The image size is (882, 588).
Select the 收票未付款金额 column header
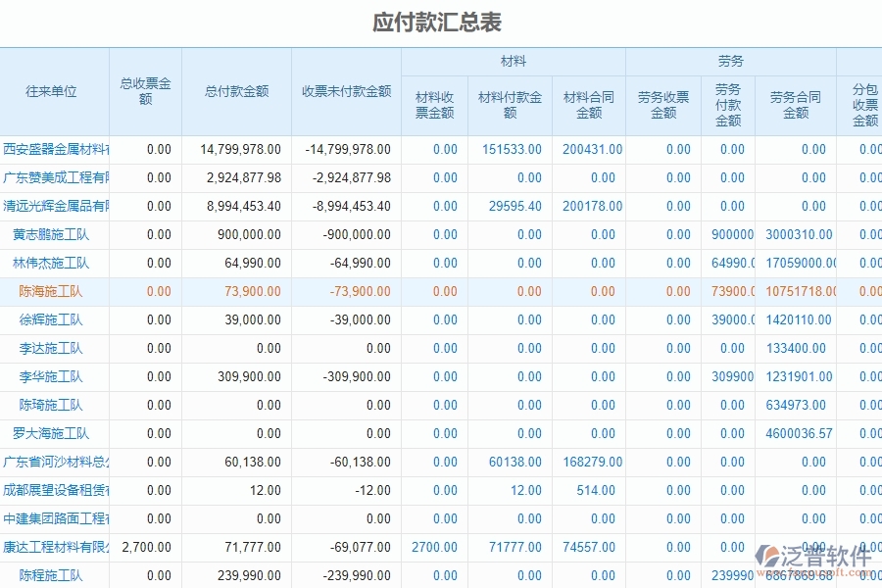point(347,92)
